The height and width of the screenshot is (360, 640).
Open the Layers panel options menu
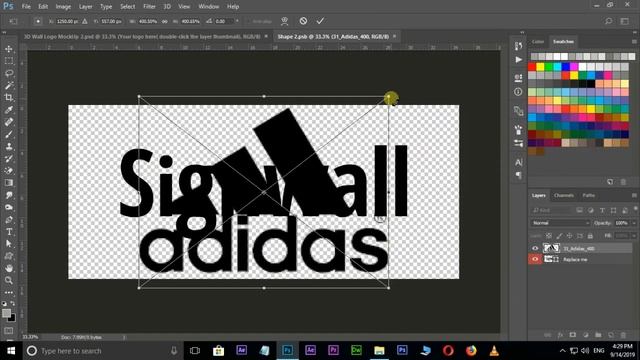[634, 196]
